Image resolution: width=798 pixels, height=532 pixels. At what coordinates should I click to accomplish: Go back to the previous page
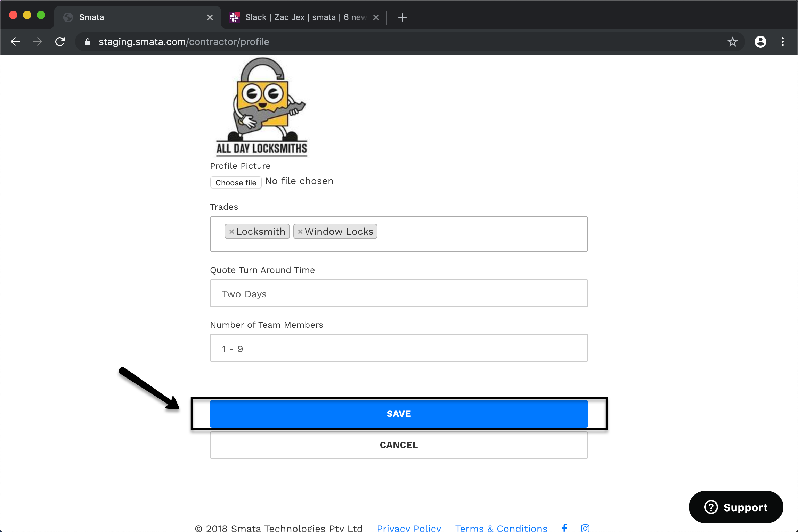pyautogui.click(x=15, y=42)
